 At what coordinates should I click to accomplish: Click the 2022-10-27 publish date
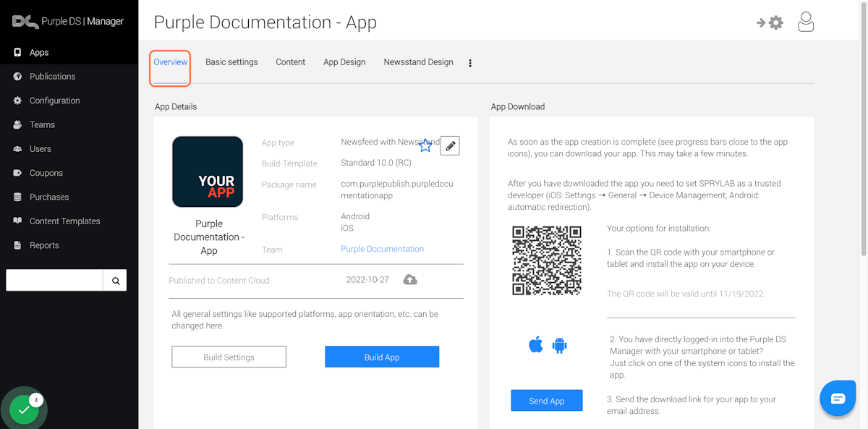coord(367,280)
